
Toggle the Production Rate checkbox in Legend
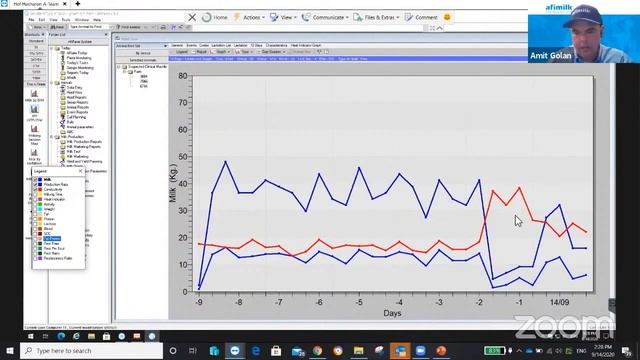coord(35,184)
